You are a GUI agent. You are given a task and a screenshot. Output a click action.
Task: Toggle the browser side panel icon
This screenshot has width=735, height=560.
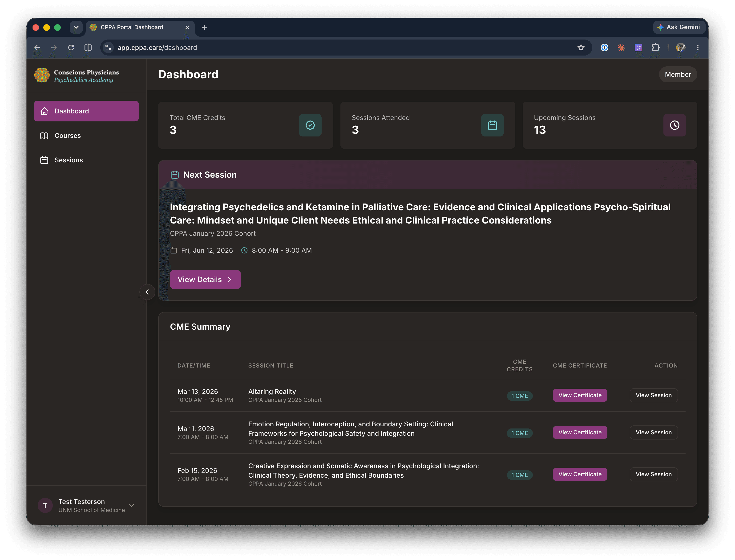click(x=88, y=48)
